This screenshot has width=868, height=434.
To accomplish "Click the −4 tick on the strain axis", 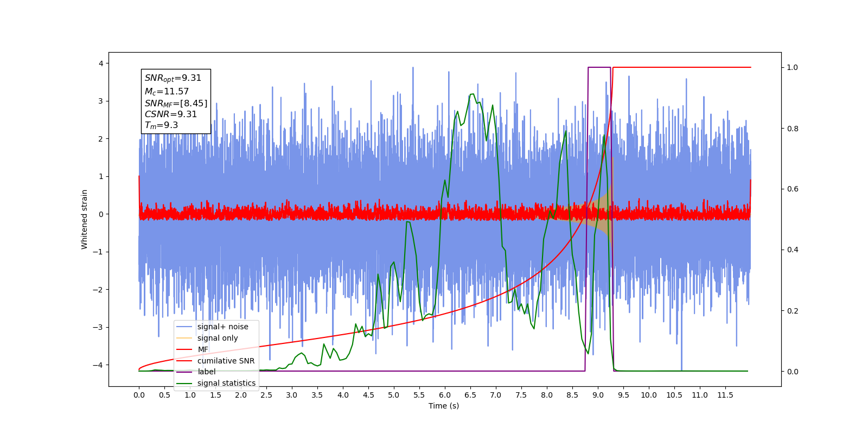I will [98, 365].
